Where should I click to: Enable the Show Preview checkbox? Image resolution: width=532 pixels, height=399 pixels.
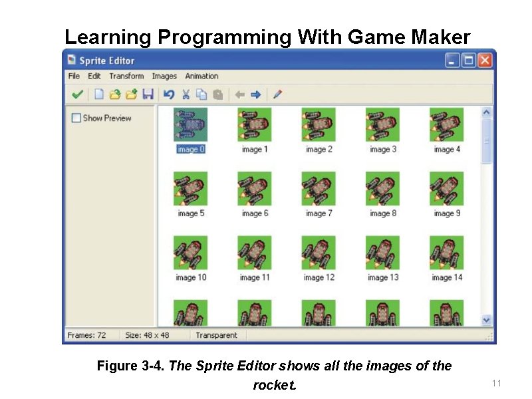pos(76,118)
